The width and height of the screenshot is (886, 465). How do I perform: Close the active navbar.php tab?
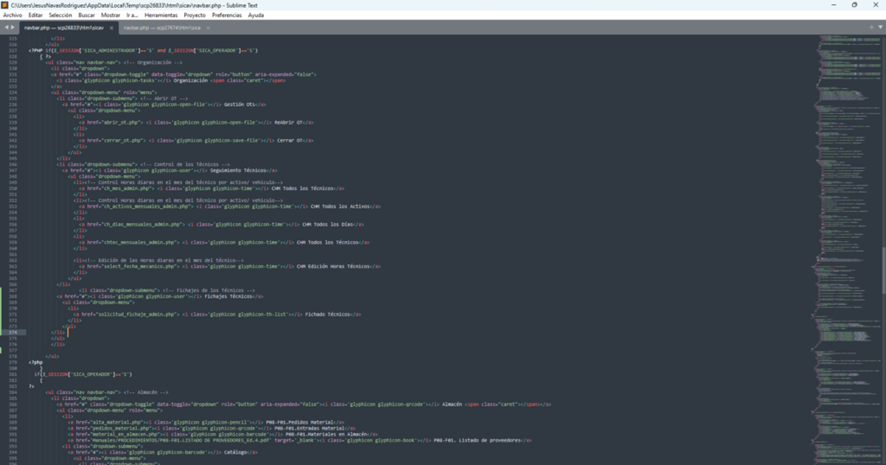[111, 28]
